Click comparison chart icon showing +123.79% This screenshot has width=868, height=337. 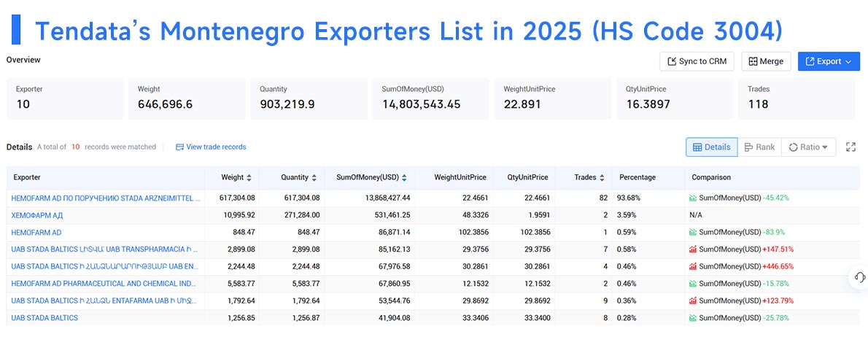coord(692,301)
